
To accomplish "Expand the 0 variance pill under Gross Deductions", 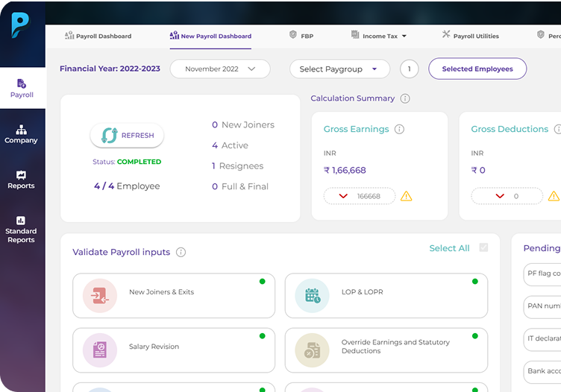I will tap(507, 196).
